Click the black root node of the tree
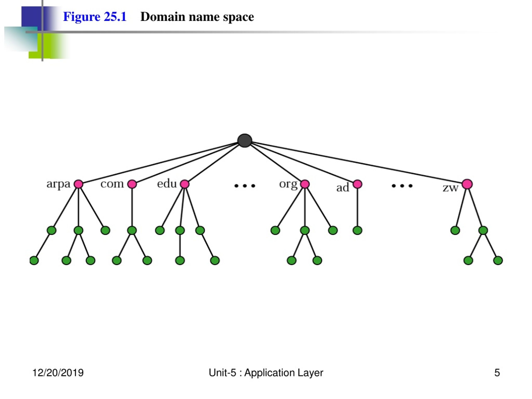 point(245,141)
